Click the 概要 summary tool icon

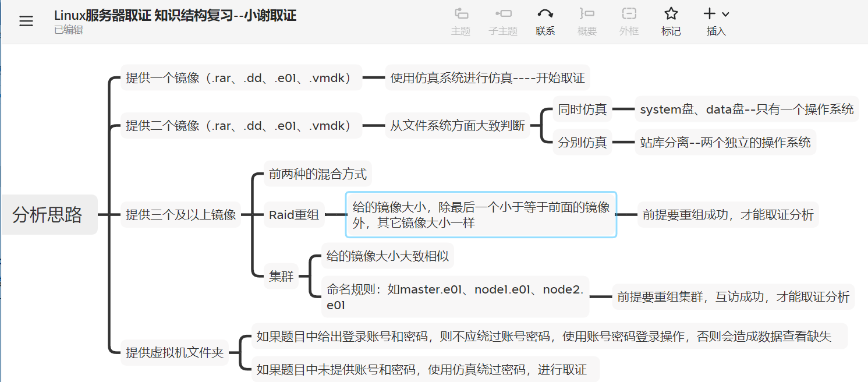(x=587, y=13)
